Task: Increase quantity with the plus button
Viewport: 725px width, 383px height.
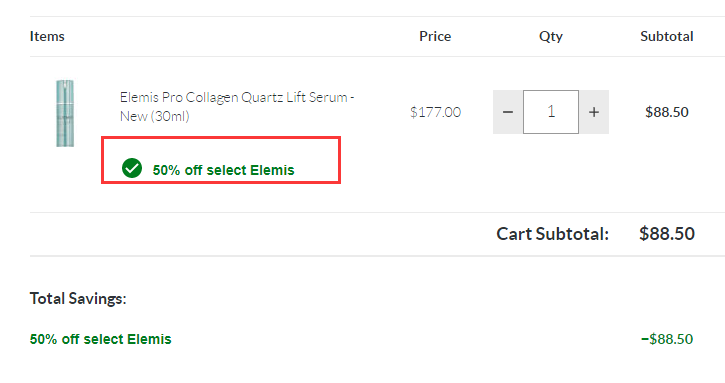Action: click(594, 112)
